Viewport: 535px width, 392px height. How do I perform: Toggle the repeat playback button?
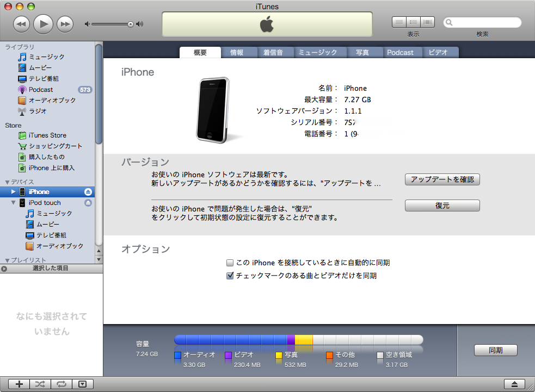(x=61, y=384)
